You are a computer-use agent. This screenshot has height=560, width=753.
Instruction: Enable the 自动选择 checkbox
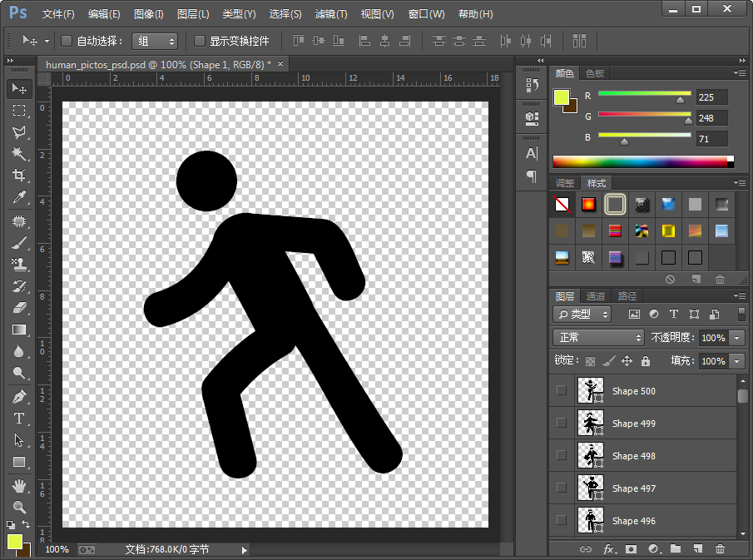click(x=67, y=41)
